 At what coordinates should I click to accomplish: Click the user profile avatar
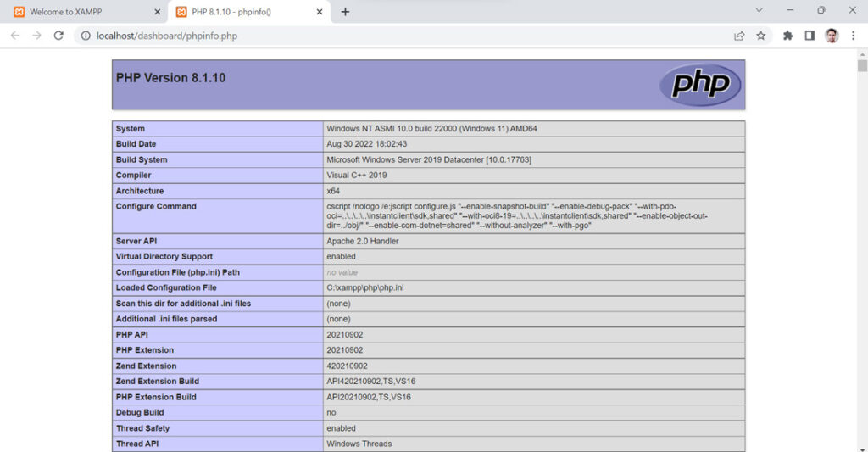pyautogui.click(x=832, y=36)
